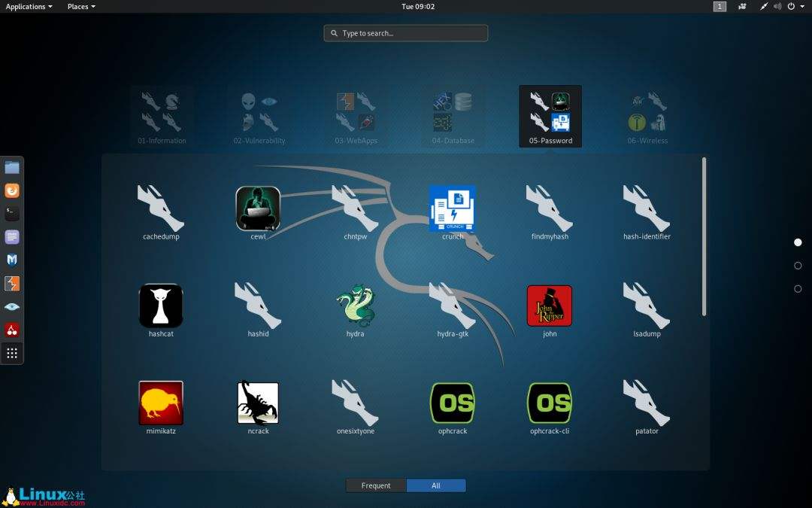Start the chntpw utility
The image size is (812, 508).
pos(355,212)
